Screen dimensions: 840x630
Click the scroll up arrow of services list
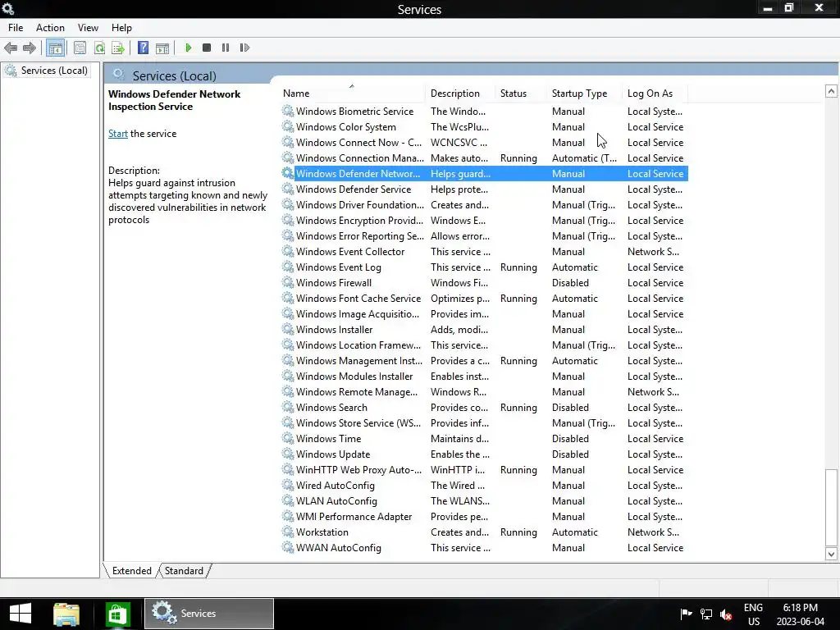(x=831, y=91)
